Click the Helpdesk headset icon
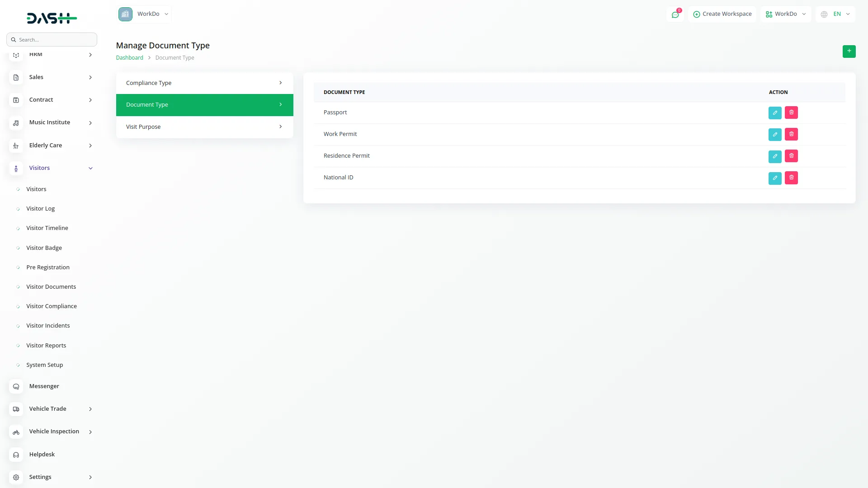 (16, 455)
